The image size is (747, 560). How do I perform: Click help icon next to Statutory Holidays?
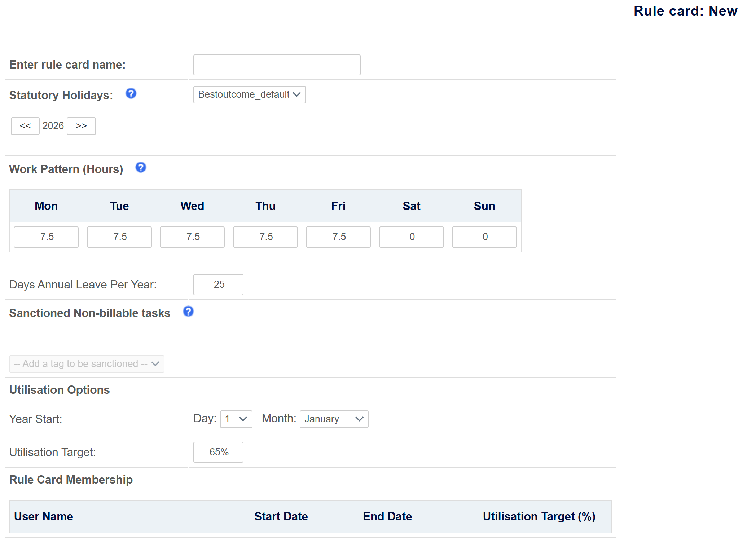click(x=131, y=94)
